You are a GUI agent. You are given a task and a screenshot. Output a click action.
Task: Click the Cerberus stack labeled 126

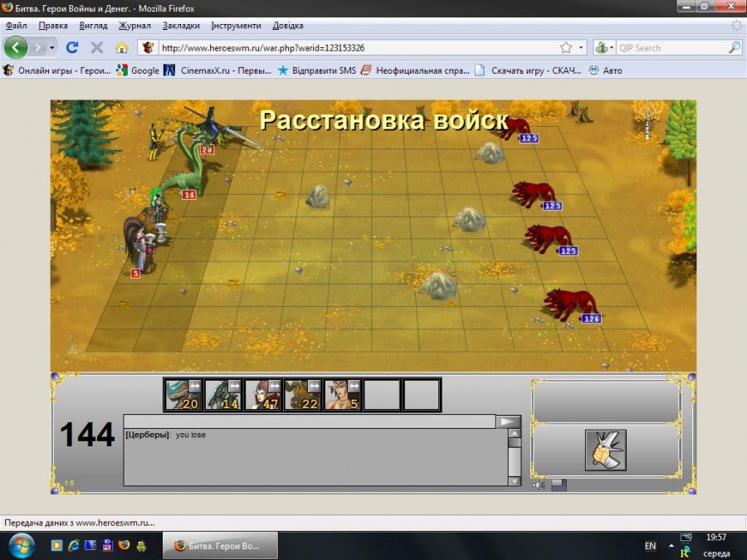point(571,304)
